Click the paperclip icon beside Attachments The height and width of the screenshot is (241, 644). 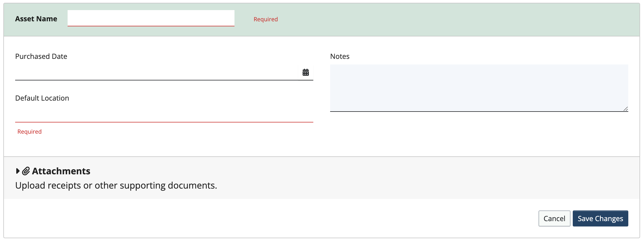26,171
